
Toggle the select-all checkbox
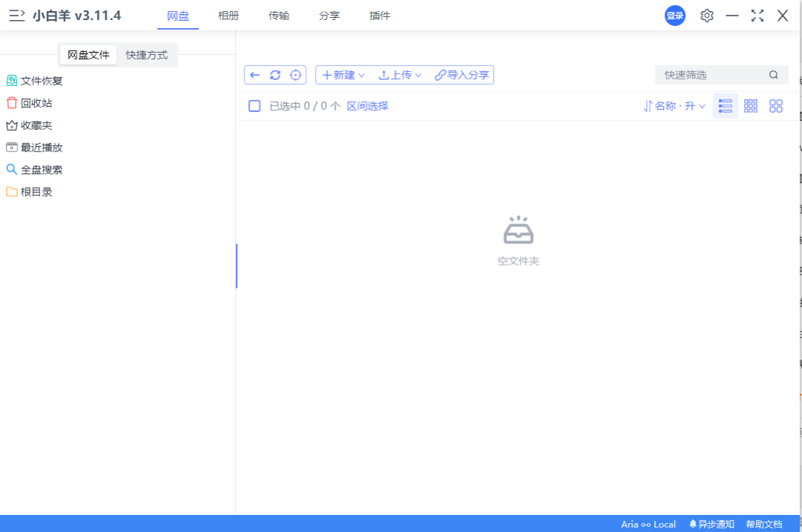pyautogui.click(x=254, y=105)
